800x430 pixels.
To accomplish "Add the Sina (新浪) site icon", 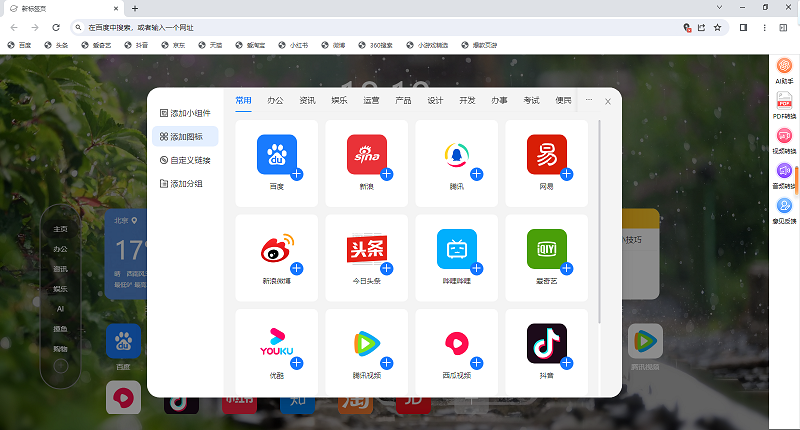I will pyautogui.click(x=387, y=175).
